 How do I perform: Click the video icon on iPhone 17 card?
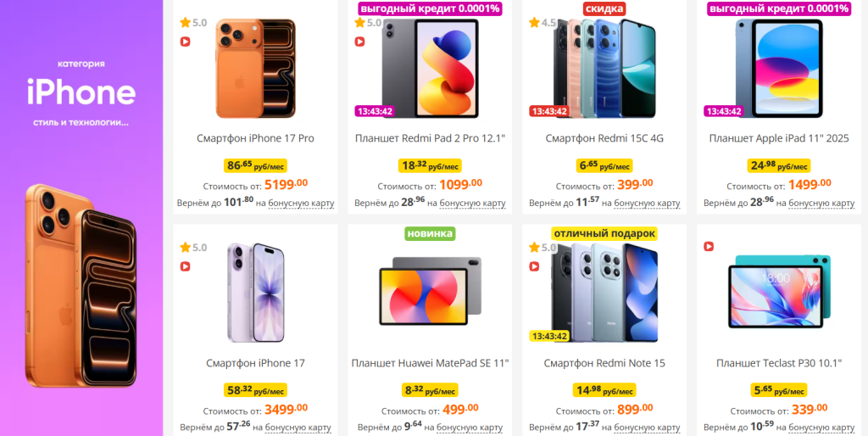(x=185, y=266)
